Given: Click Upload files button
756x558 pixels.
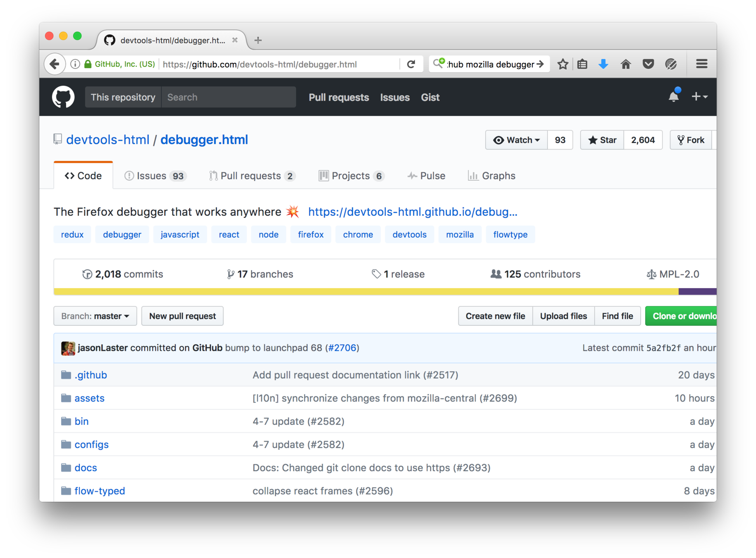Looking at the screenshot, I should [563, 316].
